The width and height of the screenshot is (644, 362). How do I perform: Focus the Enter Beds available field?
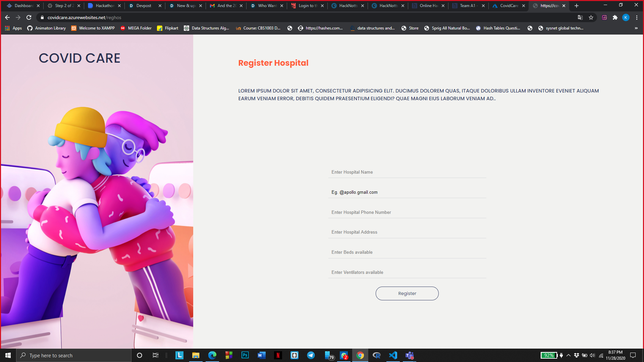(x=407, y=252)
